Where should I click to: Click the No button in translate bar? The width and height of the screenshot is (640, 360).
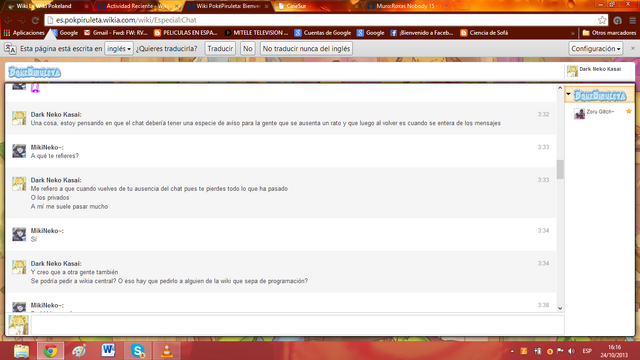point(247,49)
